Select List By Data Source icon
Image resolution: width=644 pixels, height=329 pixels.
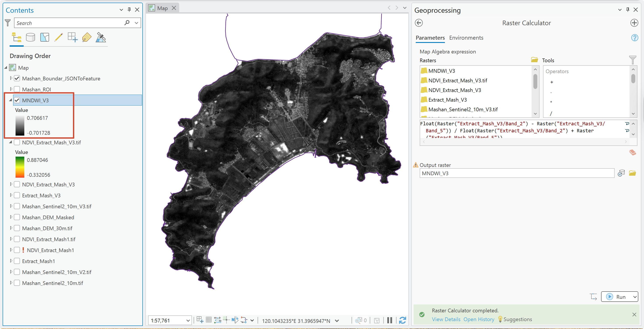(x=30, y=37)
